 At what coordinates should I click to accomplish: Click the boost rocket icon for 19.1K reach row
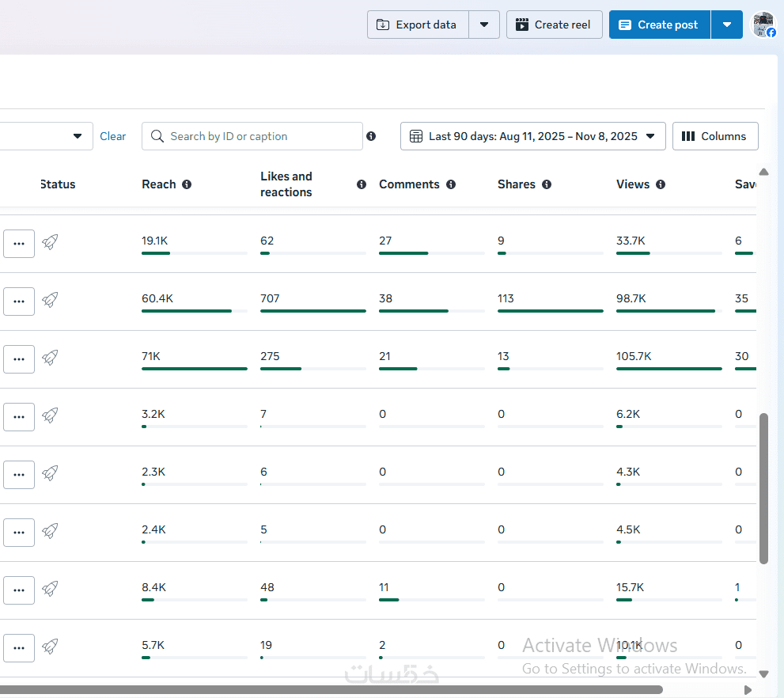(x=50, y=242)
